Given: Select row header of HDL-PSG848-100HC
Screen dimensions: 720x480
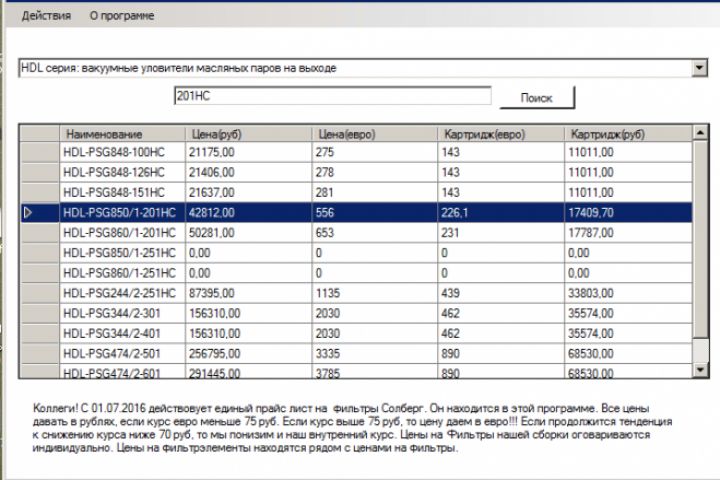Looking at the screenshot, I should coord(39,152).
